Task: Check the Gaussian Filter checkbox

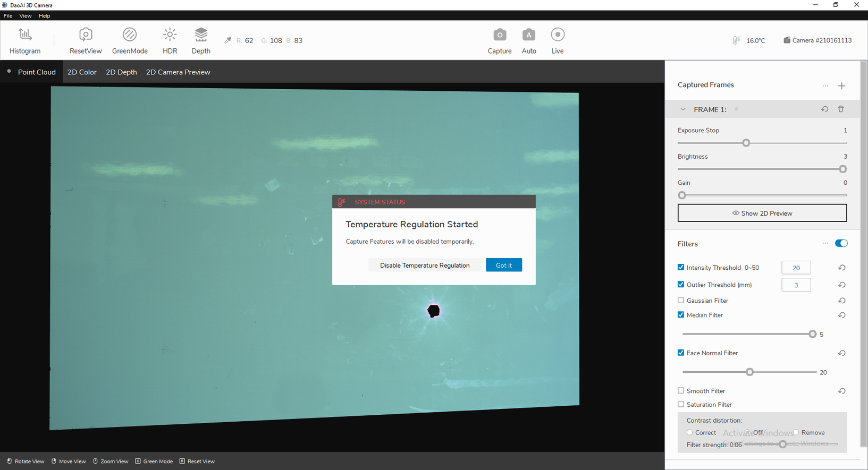Action: tap(681, 300)
